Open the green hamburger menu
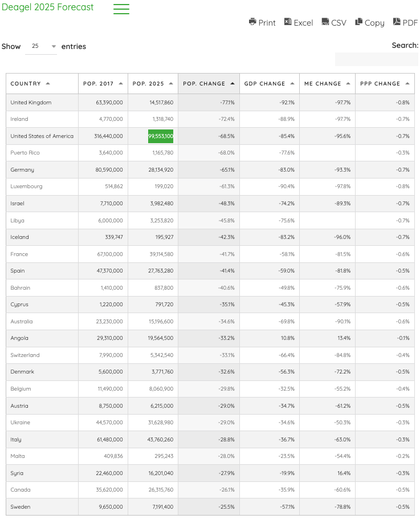 121,9
